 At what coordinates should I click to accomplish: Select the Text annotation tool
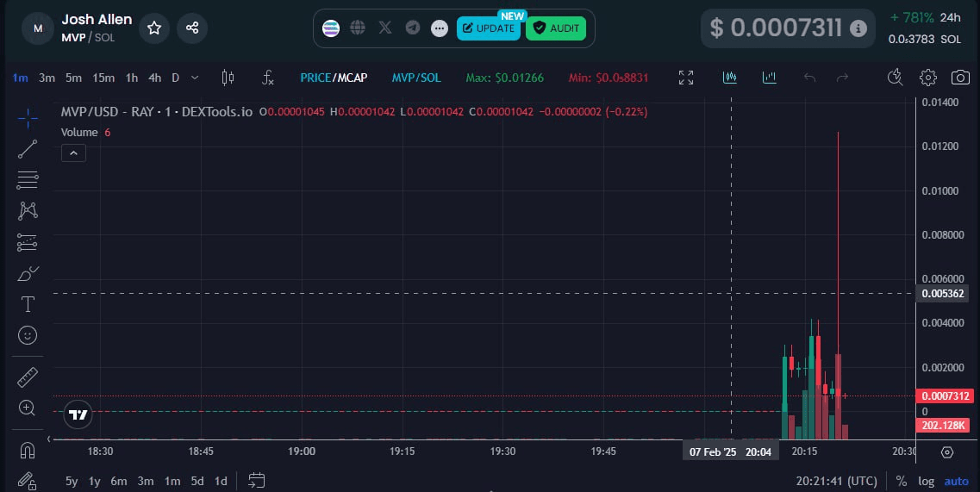(28, 304)
